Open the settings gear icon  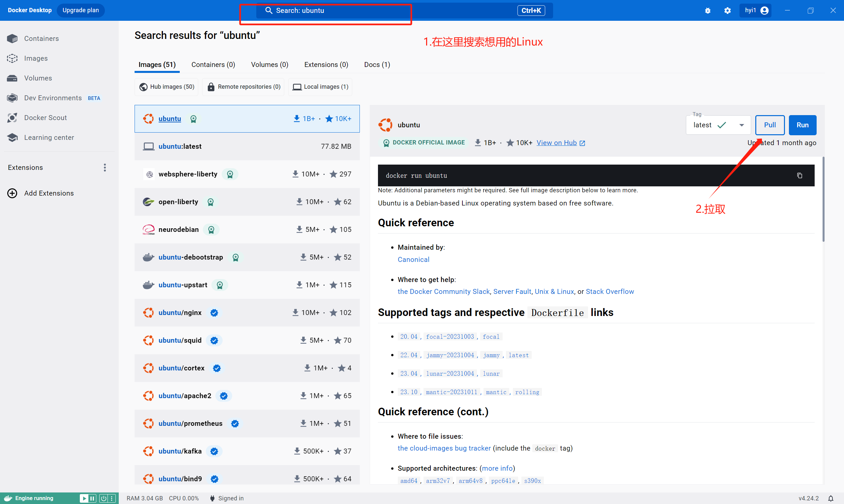click(727, 11)
